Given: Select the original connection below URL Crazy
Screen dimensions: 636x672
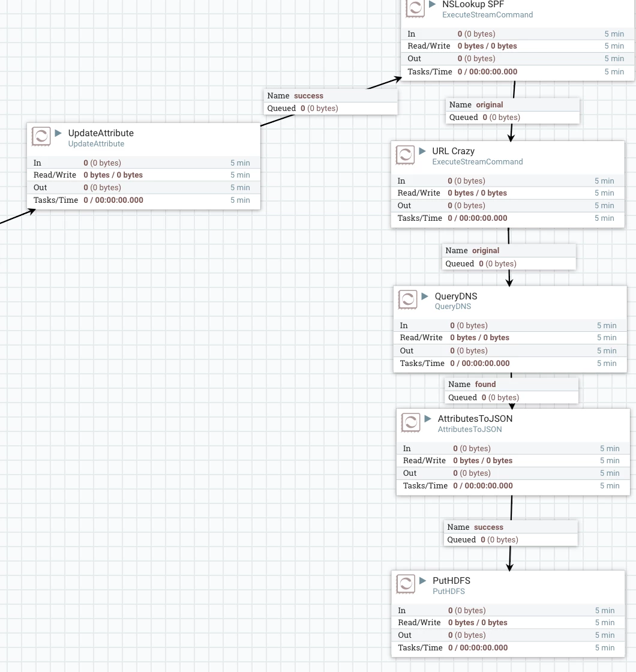Looking at the screenshot, I should [x=509, y=257].
